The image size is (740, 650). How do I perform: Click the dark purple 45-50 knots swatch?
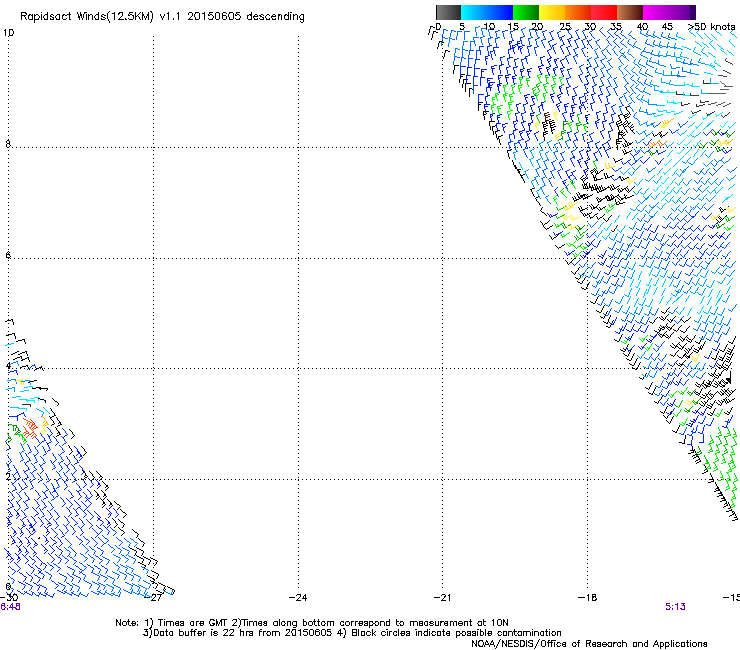682,12
